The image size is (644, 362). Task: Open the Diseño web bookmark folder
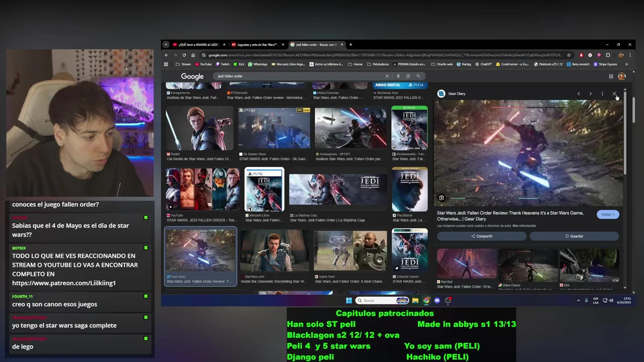[x=442, y=64]
